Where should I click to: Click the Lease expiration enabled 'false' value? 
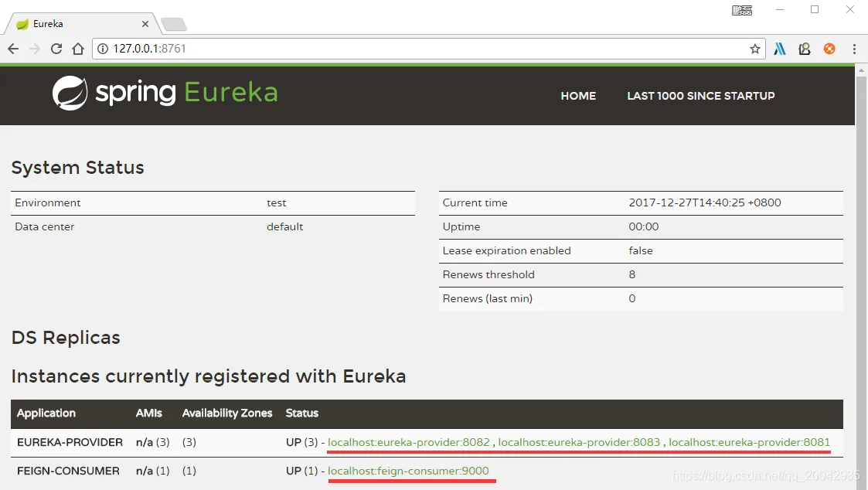click(641, 250)
